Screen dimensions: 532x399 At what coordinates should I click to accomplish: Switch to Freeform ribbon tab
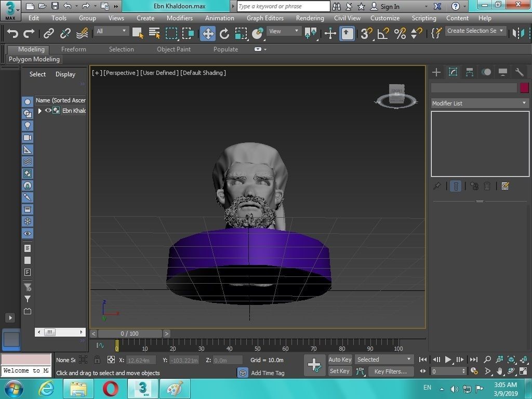pyautogui.click(x=74, y=49)
